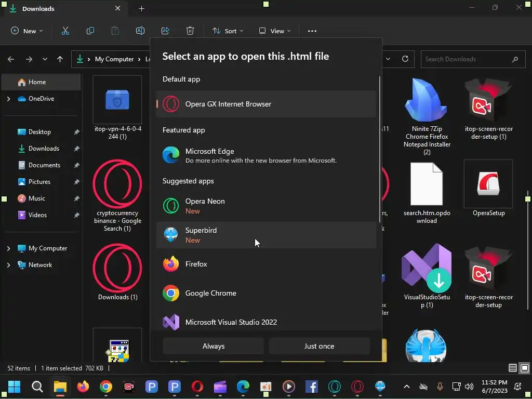Select the itop-vpn-4-6-0-4244 (1) file

117,108
